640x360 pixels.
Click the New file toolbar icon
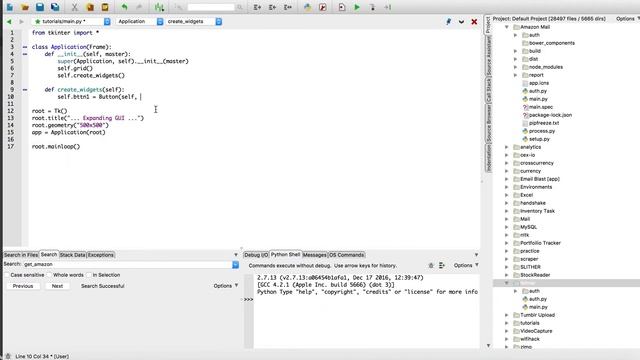click(x=10, y=7)
